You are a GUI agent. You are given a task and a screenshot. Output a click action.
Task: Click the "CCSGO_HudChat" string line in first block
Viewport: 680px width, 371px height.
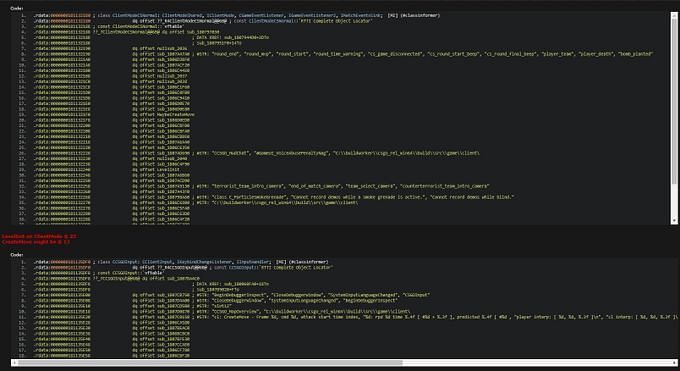257,153
